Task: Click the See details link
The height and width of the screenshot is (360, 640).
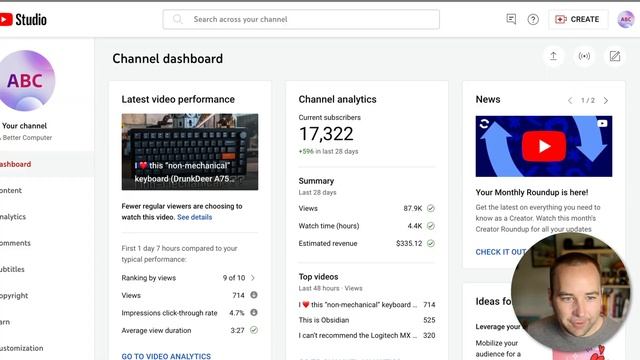Action: [194, 217]
